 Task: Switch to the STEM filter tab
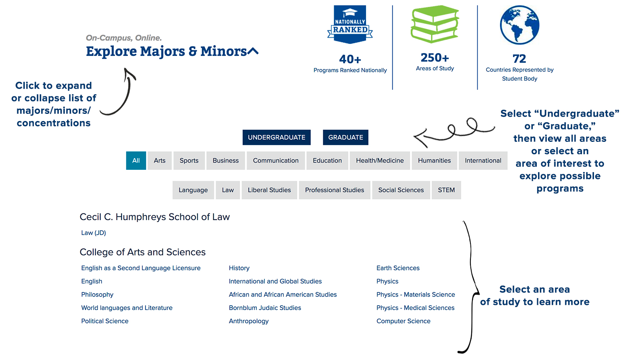(x=446, y=190)
